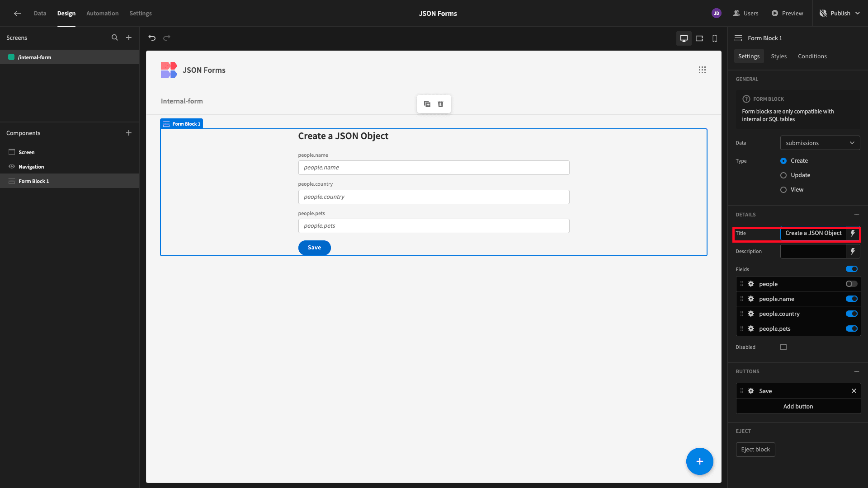Click the Eject block button
This screenshot has width=868, height=488.
click(x=755, y=450)
